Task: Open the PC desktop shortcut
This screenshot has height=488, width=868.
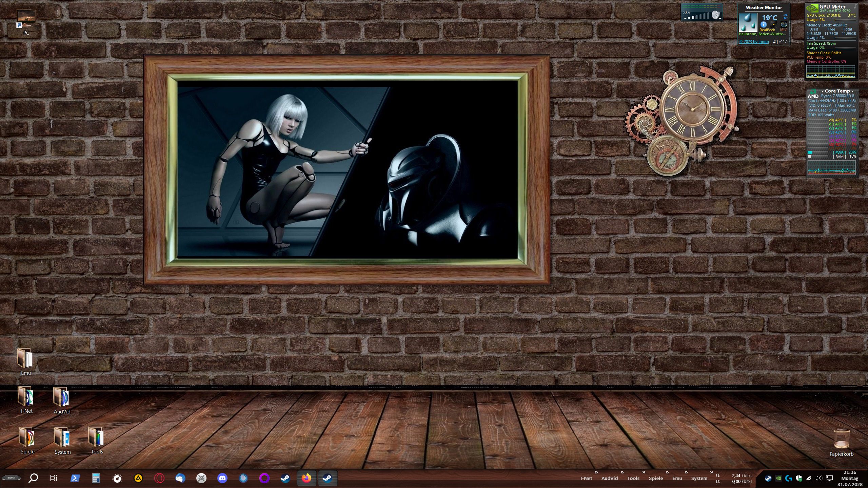Action: 26,22
